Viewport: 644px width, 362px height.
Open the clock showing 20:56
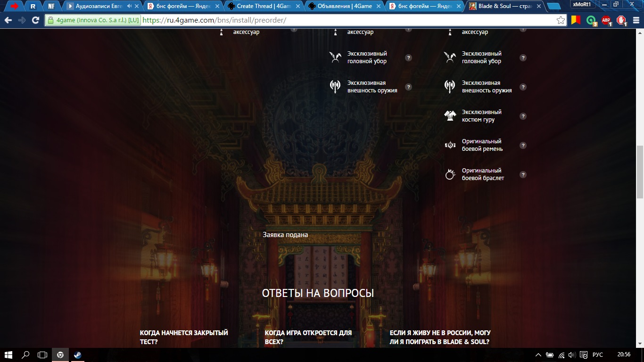point(623,355)
